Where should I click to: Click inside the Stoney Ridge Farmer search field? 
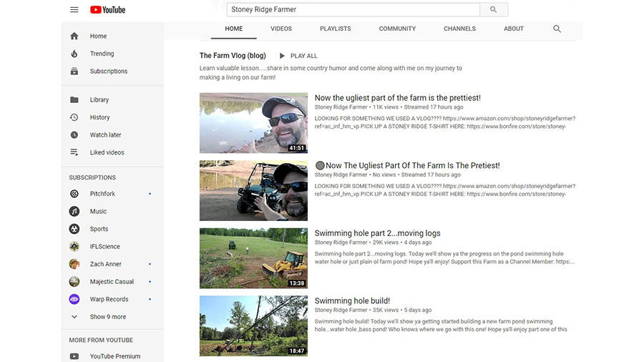(x=353, y=9)
